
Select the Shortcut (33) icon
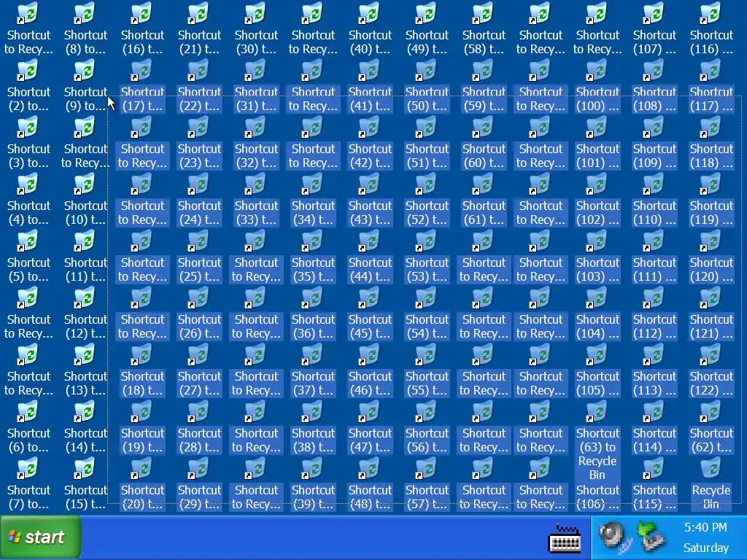click(256, 184)
